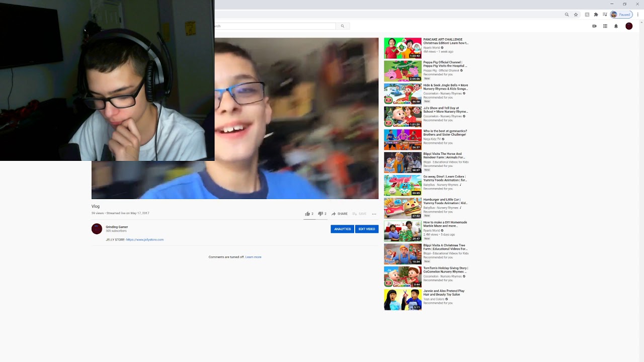
Task: Open JJ's Show and Tell Day thumbnail
Action: pyautogui.click(x=403, y=117)
